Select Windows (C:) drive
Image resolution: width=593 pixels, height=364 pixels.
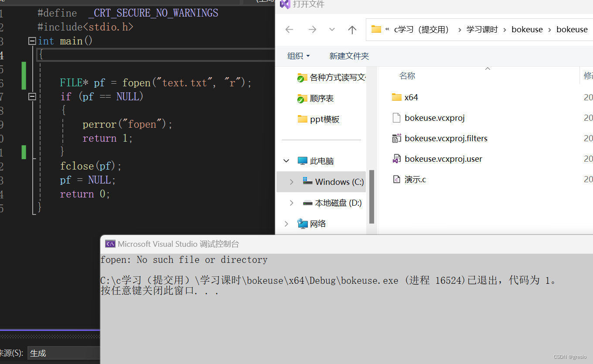[x=339, y=182]
